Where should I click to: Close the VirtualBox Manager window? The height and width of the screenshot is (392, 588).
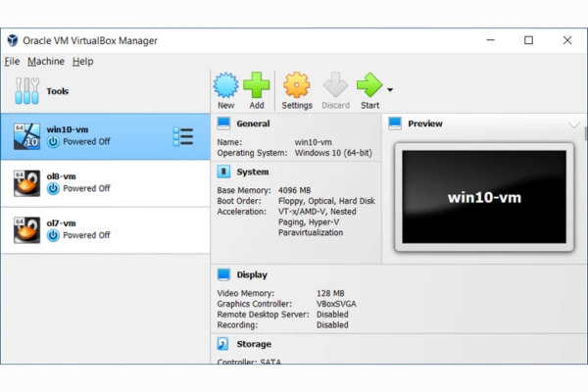[x=567, y=40]
